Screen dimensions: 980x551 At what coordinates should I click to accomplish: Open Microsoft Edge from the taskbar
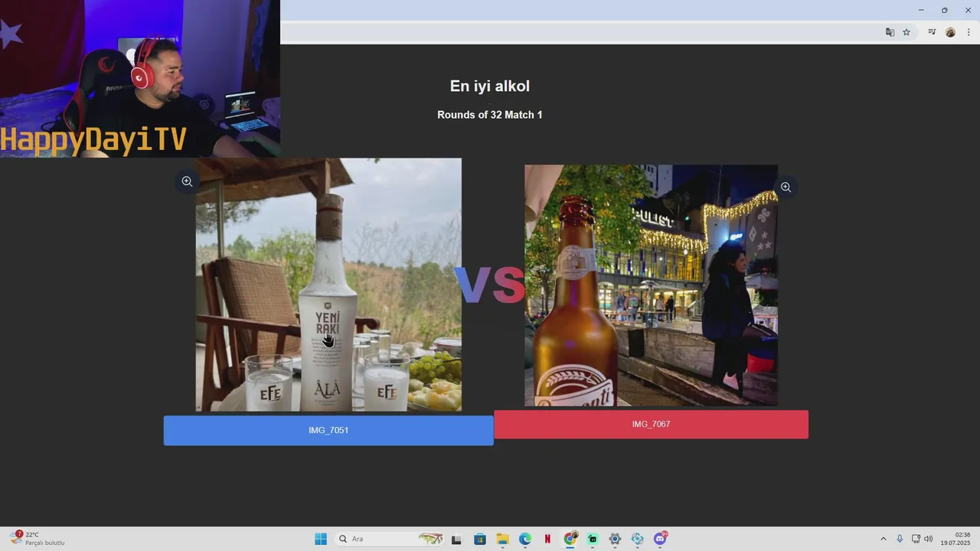[x=525, y=539]
